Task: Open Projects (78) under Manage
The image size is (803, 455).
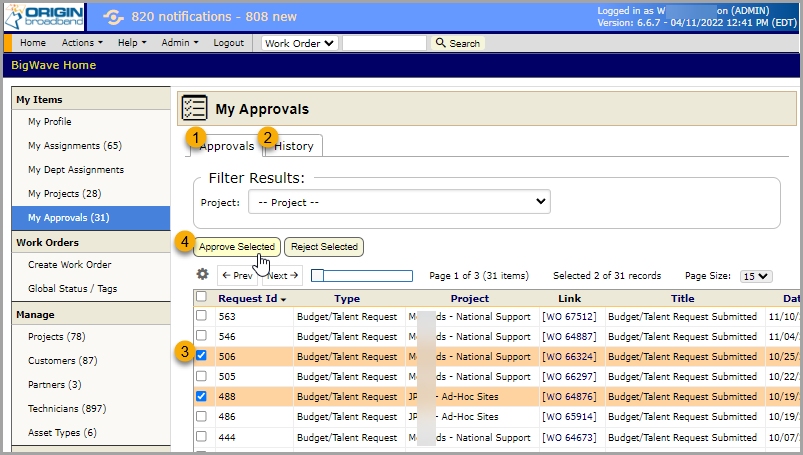Action: point(57,337)
